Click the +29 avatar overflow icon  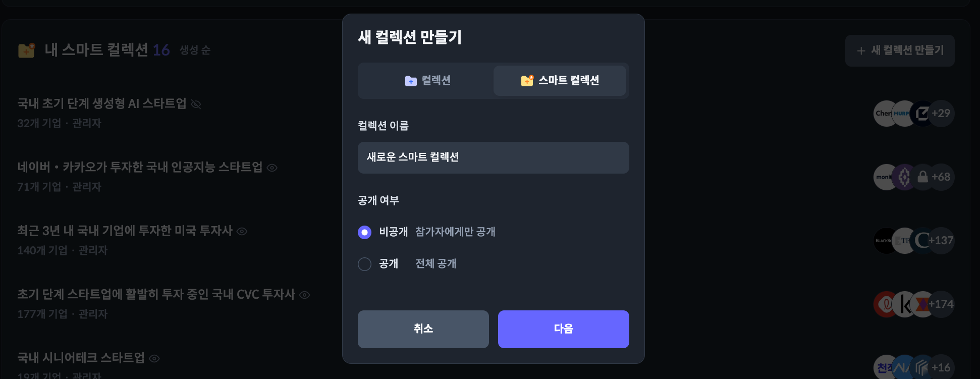[942, 114]
